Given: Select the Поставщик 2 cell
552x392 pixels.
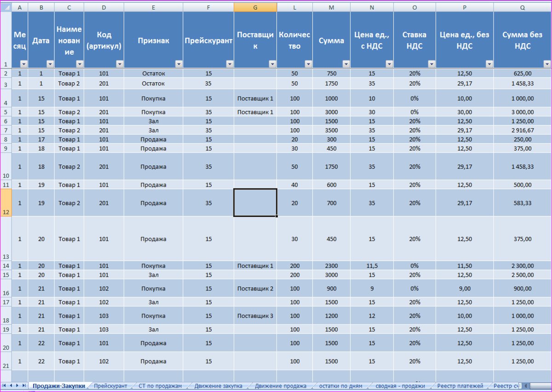Looking at the screenshot, I should [x=255, y=289].
